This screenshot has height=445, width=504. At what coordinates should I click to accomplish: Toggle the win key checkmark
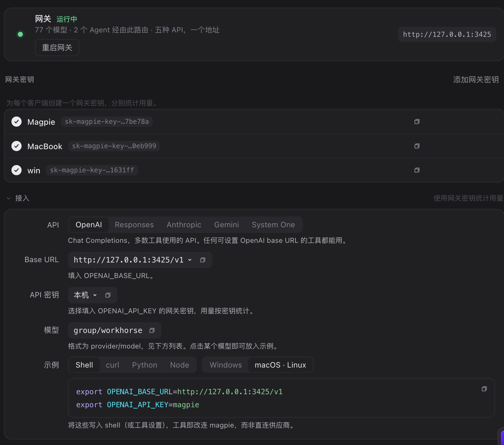17,170
